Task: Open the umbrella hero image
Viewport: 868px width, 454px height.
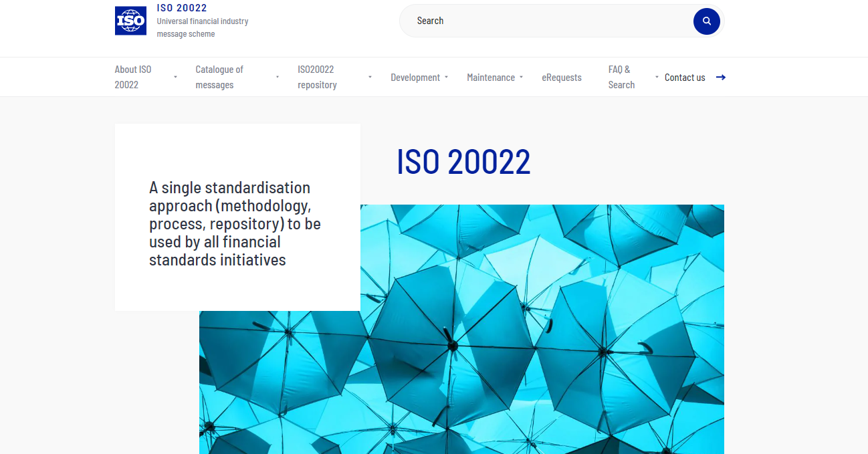Action: (x=461, y=328)
